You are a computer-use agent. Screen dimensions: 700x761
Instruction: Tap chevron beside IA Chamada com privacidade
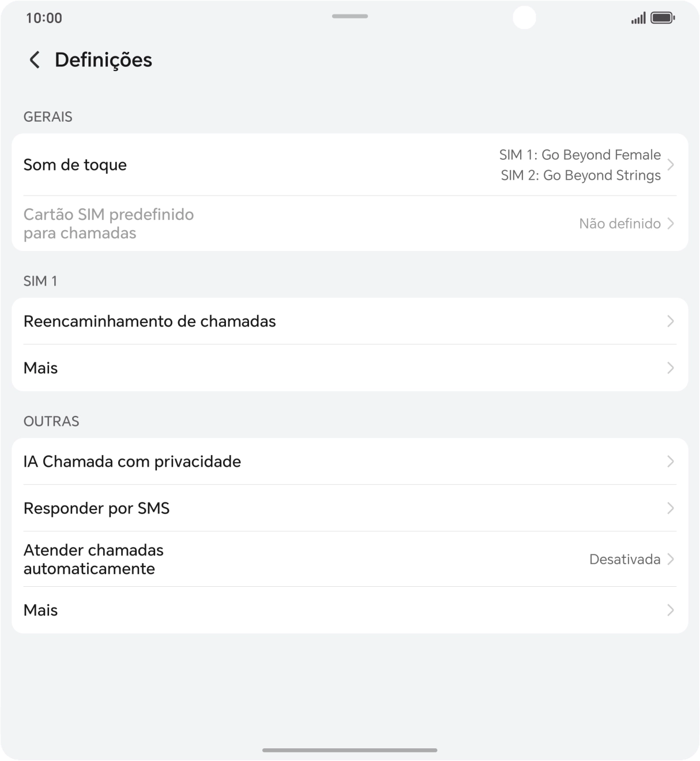point(671,462)
